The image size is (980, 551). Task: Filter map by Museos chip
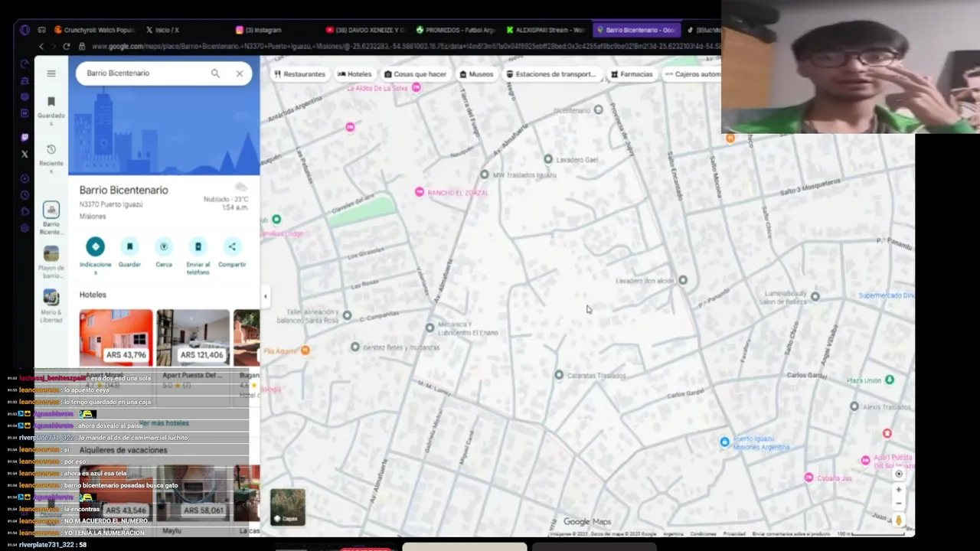[476, 74]
